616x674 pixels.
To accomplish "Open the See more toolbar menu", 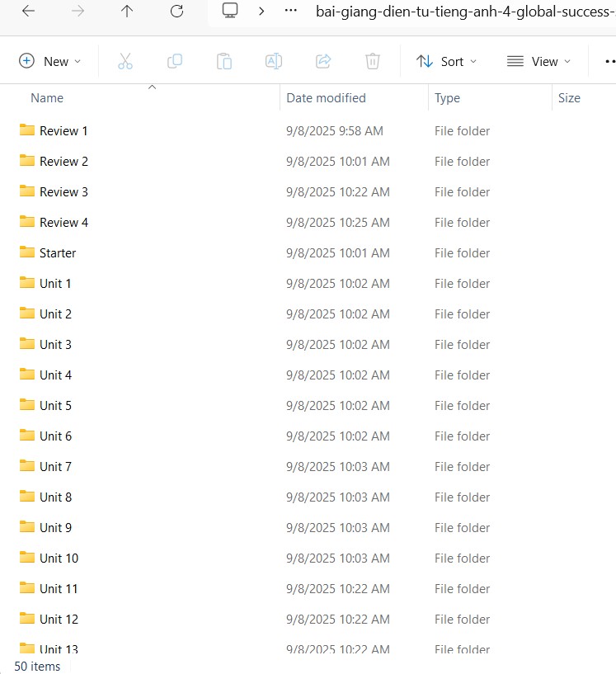I will pyautogui.click(x=609, y=61).
